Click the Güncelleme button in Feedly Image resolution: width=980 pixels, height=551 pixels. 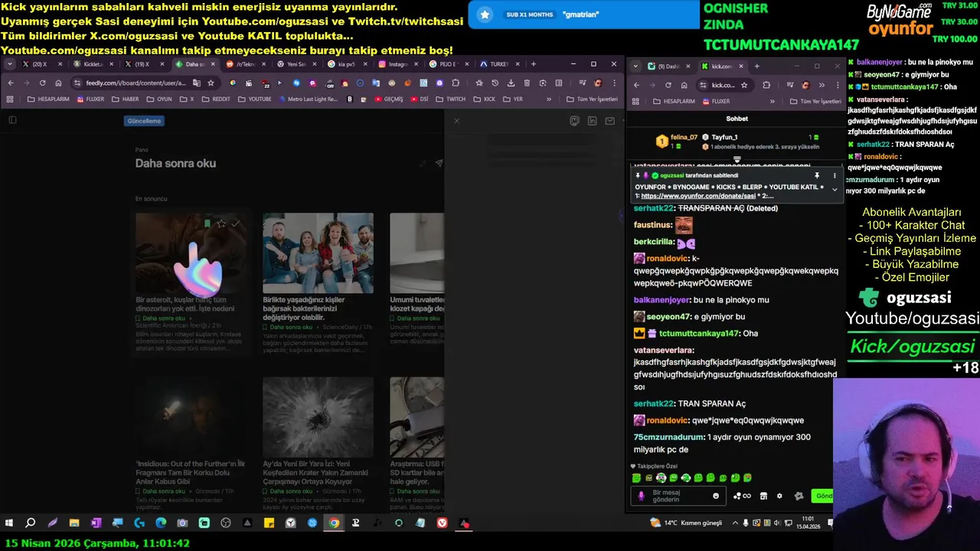coord(144,121)
